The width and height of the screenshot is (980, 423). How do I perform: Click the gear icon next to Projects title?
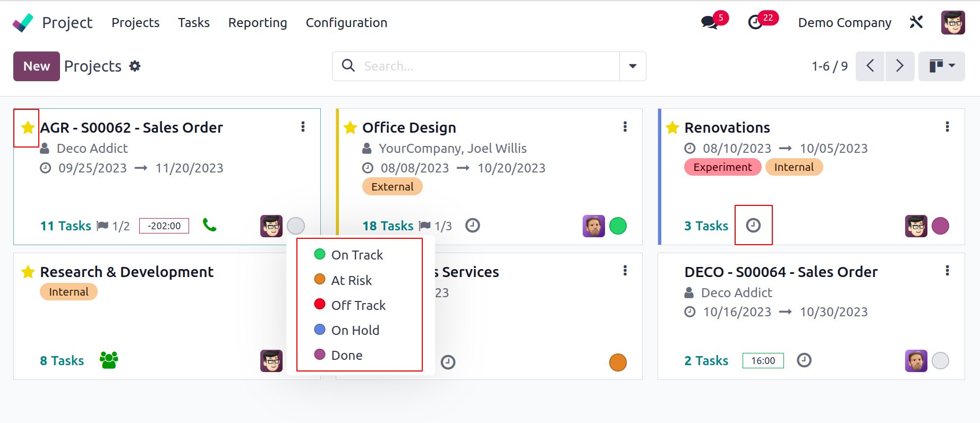click(x=135, y=66)
